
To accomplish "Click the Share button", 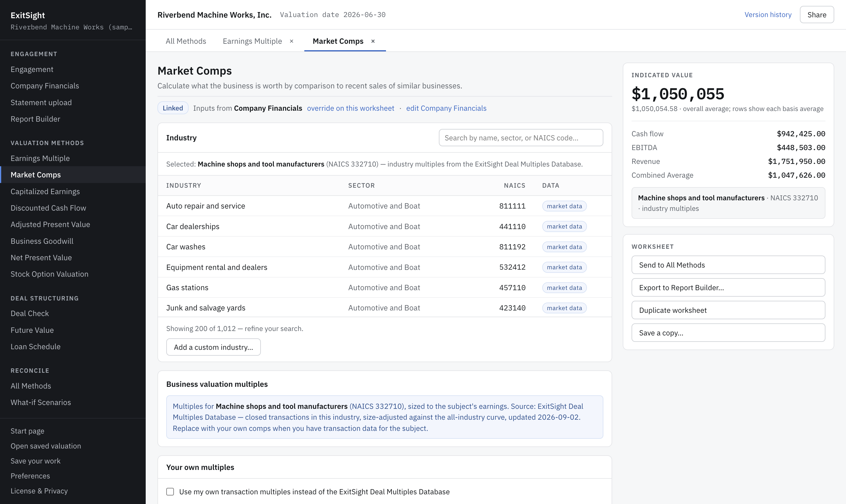I will point(816,15).
